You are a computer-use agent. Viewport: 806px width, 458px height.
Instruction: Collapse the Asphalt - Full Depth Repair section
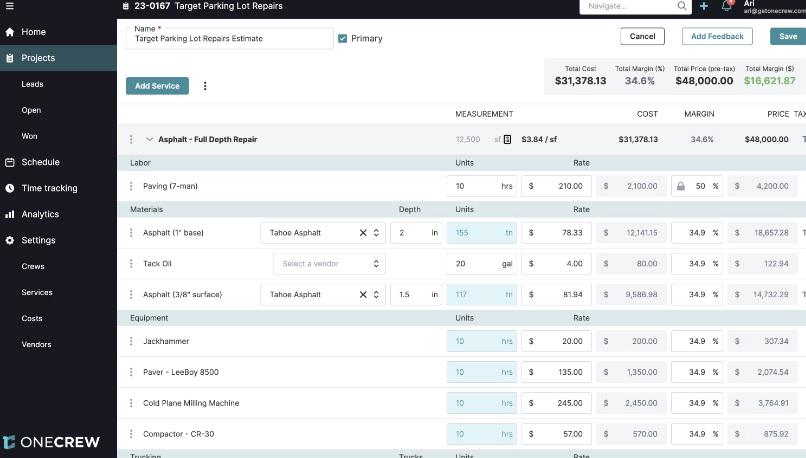pyautogui.click(x=149, y=140)
